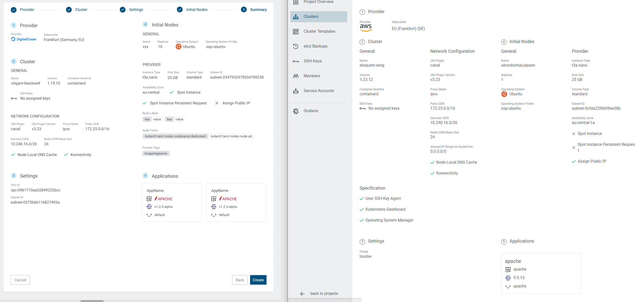Image resolution: width=644 pixels, height=302 pixels.
Task: Click the horizontal scrollbar thumb at bottom
Action: 92,301
